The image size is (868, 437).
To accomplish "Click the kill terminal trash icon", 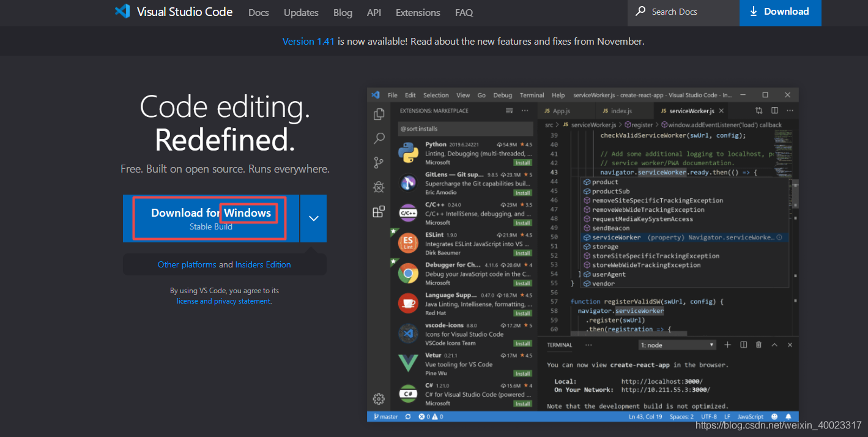I will pyautogui.click(x=759, y=345).
